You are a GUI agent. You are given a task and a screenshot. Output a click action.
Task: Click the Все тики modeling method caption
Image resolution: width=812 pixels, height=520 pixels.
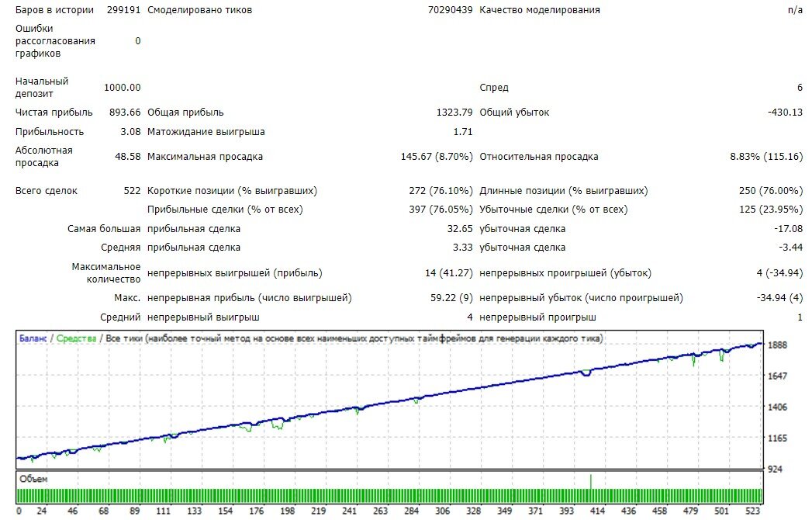[x=354, y=338]
